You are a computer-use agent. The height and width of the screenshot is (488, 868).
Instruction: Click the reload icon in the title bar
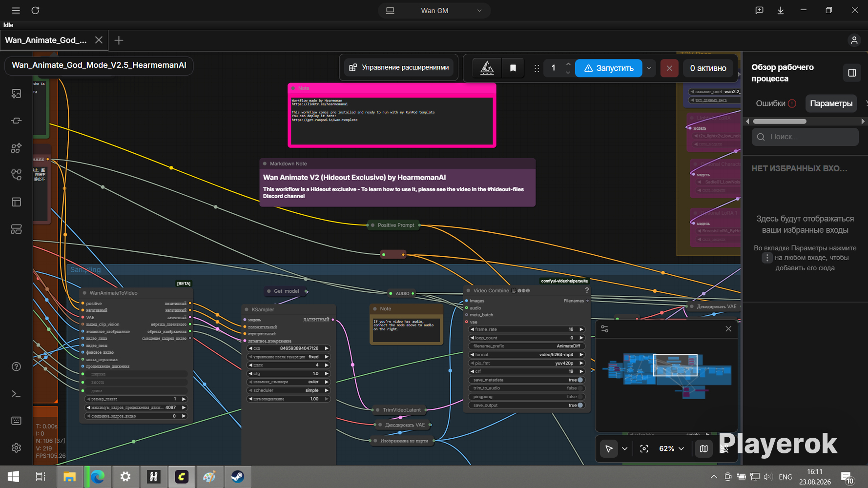click(36, 10)
